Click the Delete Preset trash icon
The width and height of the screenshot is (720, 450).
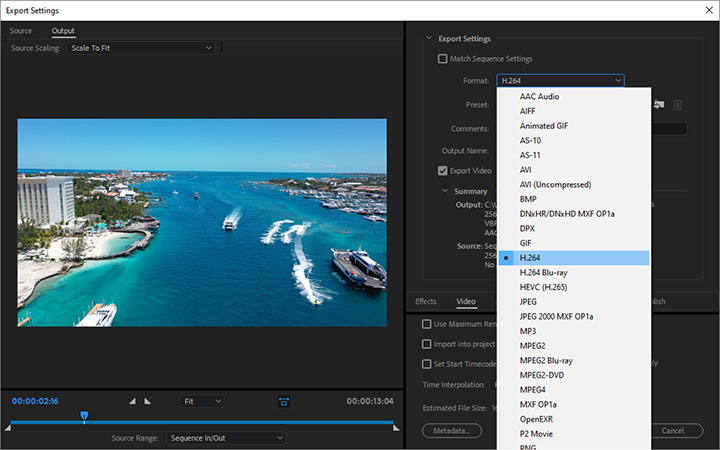677,104
